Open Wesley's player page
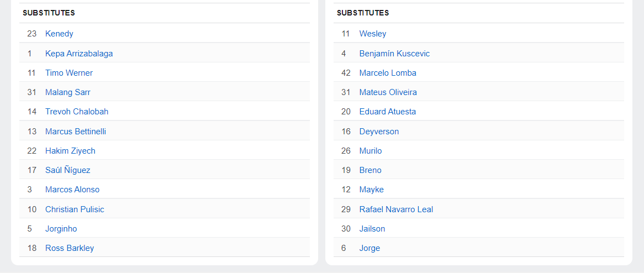Viewport: 644px width, 273px height. click(373, 34)
